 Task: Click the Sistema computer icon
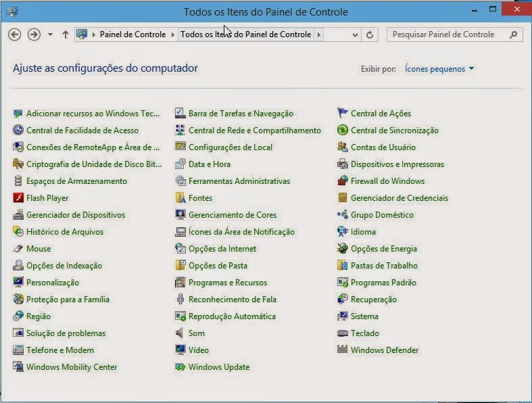(x=342, y=316)
